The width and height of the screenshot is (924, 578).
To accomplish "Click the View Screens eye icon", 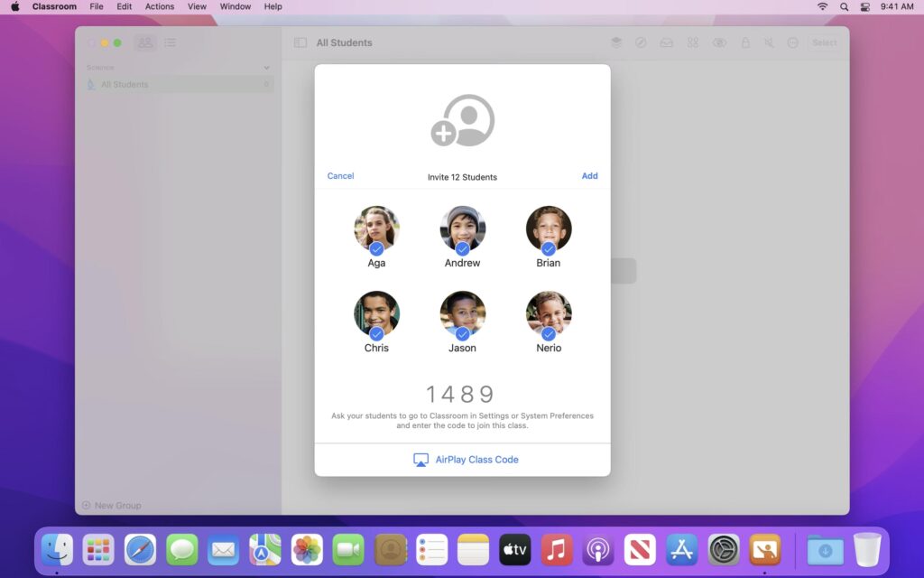I will click(718, 42).
